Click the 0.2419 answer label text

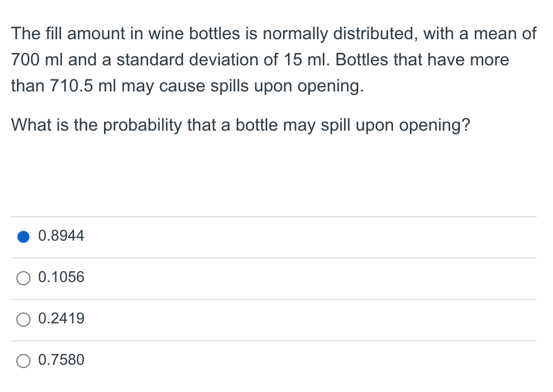coord(61,318)
